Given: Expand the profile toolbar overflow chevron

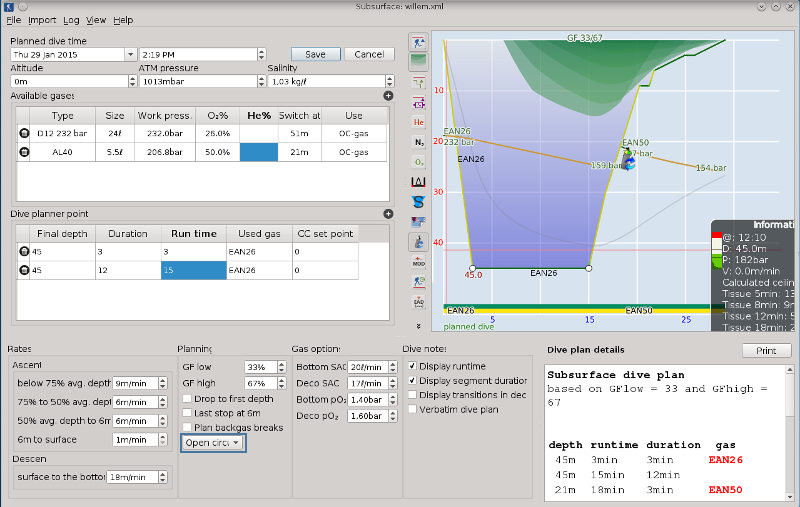Looking at the screenshot, I should pos(418,325).
